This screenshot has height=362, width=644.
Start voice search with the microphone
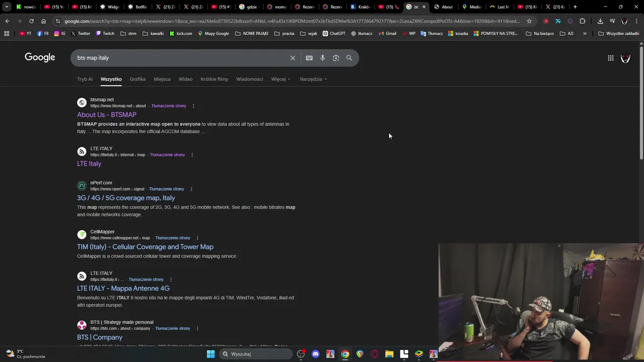[323, 58]
